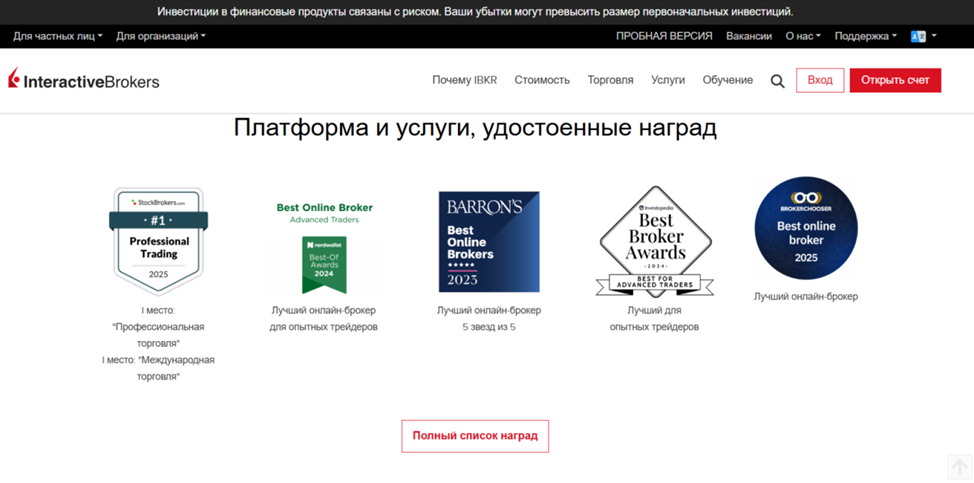Open the Вакансии link
This screenshot has width=974, height=483.
pos(749,37)
